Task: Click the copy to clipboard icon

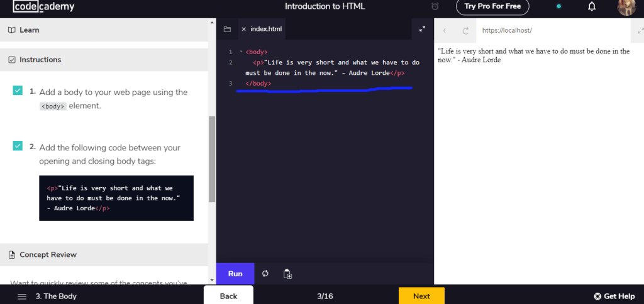Action: 287,274
